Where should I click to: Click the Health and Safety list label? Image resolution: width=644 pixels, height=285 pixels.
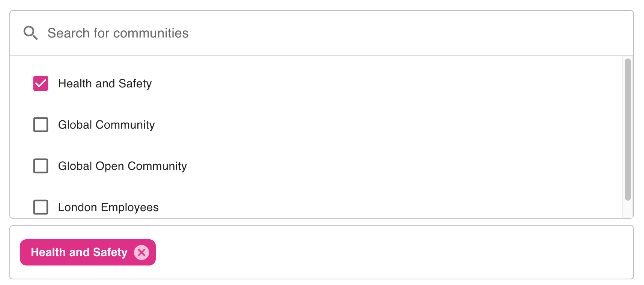tap(105, 83)
